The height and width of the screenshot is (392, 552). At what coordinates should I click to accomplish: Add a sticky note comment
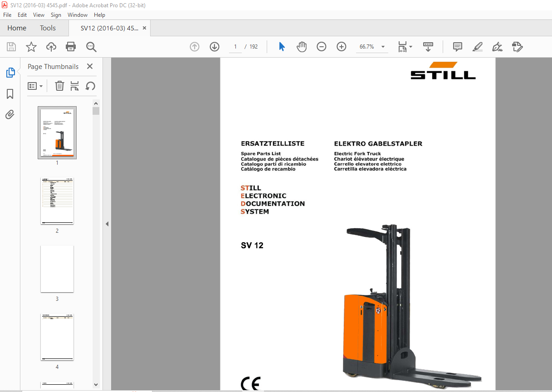pos(458,47)
